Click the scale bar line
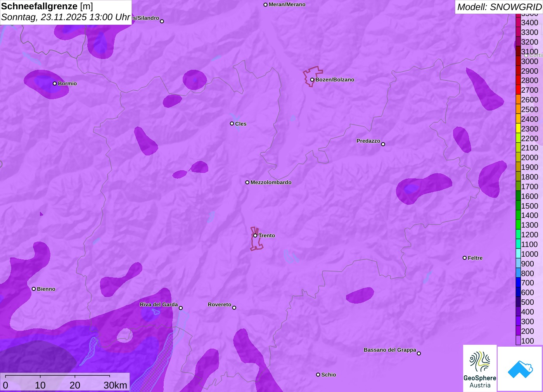 [57, 376]
